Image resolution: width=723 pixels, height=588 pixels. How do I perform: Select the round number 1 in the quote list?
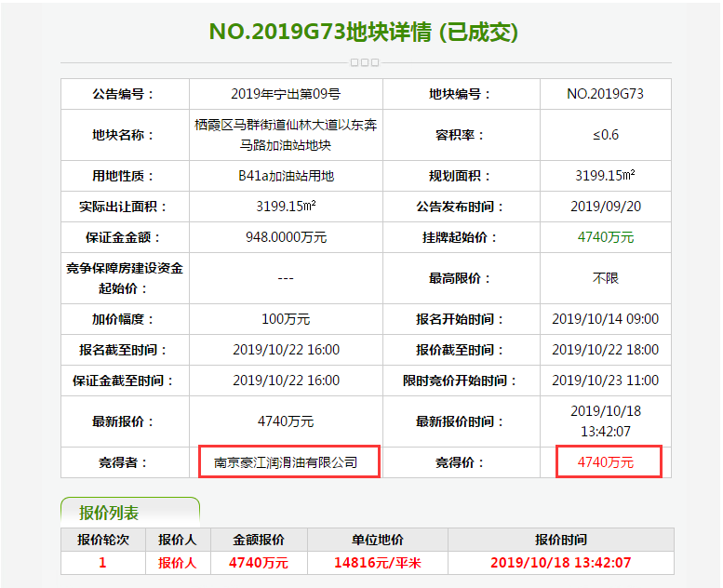[102, 563]
